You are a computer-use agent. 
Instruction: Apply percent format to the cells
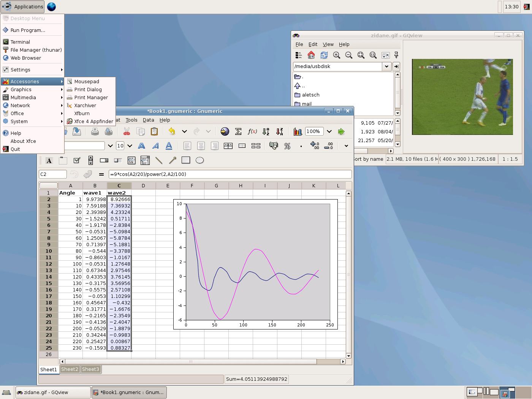tap(287, 146)
